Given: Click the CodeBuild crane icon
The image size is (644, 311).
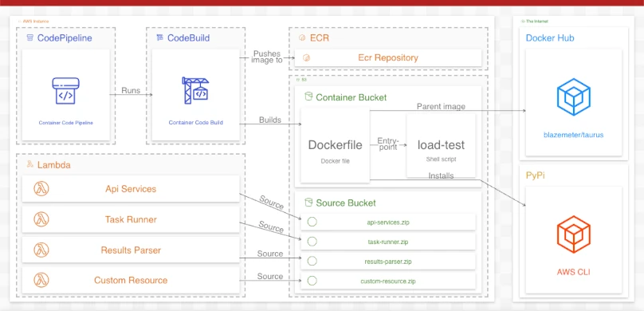Looking at the screenshot, I should coord(195,90).
